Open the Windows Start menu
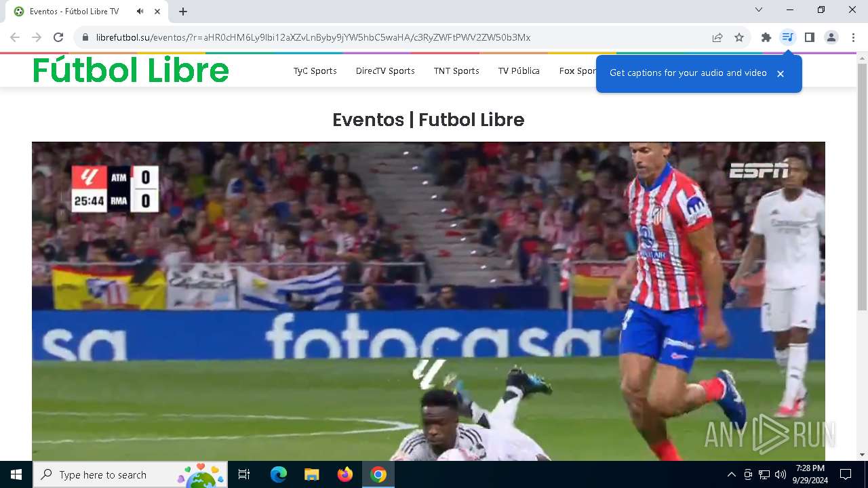Screen dimensions: 868x488 click(16, 474)
